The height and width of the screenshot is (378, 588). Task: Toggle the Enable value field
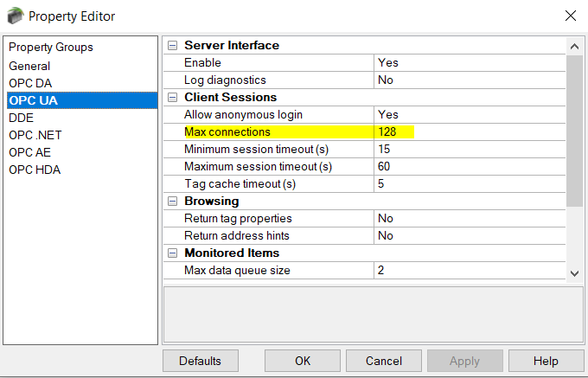pos(467,63)
